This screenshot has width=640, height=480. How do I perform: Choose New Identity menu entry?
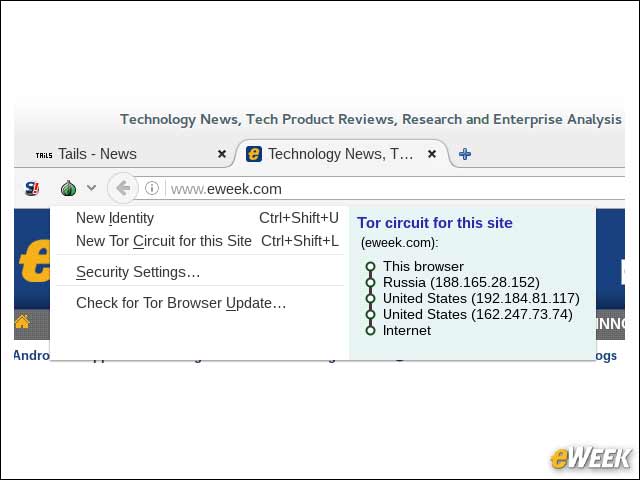tap(200, 218)
